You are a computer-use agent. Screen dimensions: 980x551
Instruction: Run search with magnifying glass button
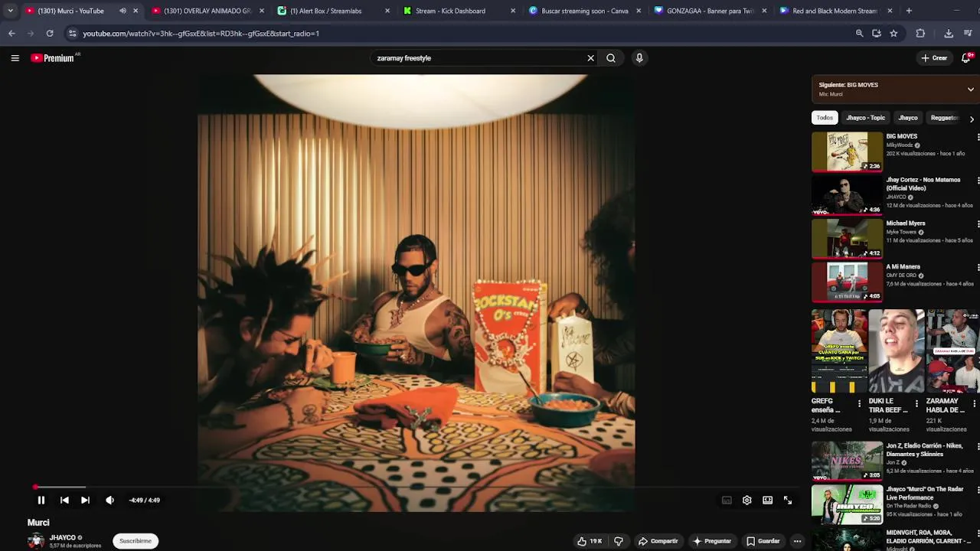tap(611, 58)
